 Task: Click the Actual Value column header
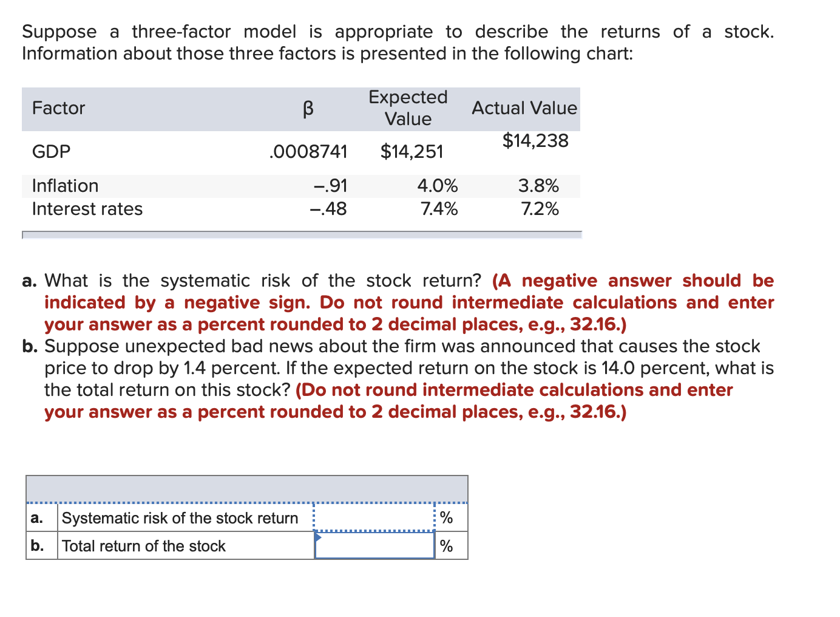[x=524, y=108]
